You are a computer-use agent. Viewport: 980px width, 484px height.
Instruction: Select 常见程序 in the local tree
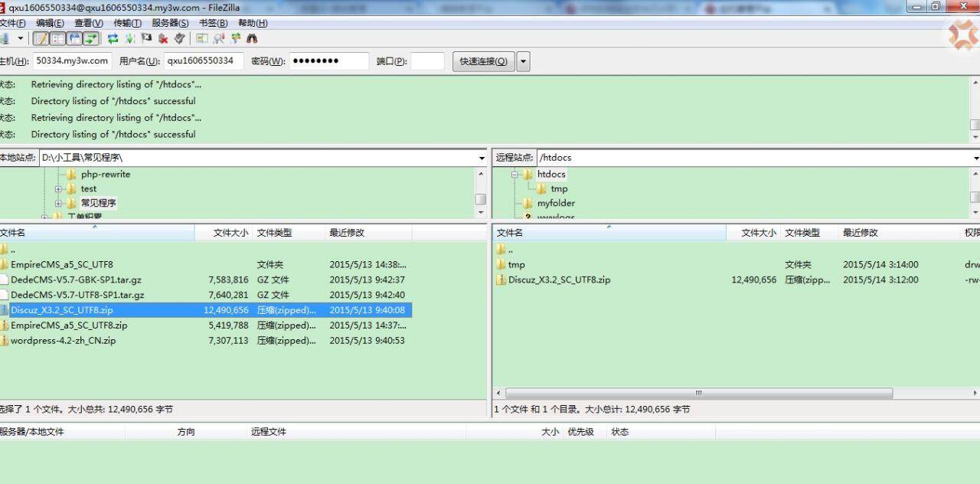tap(99, 203)
